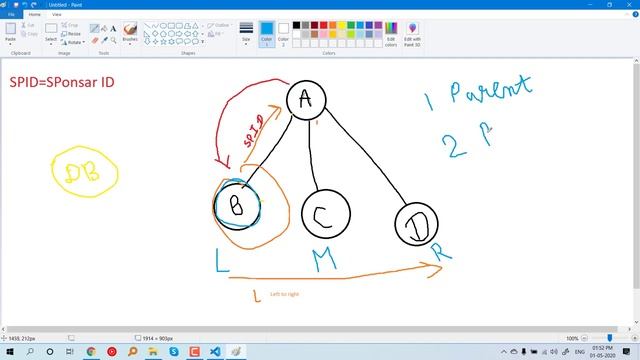The width and height of the screenshot is (640, 360).
Task: Click the zoom slider handle
Action: 609,338
